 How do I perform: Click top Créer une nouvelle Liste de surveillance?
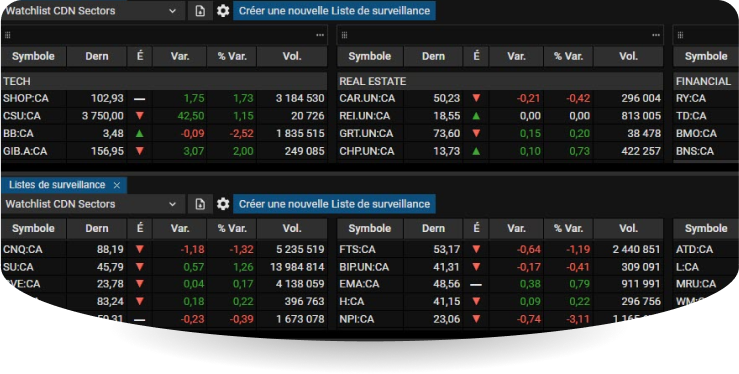[x=334, y=10]
